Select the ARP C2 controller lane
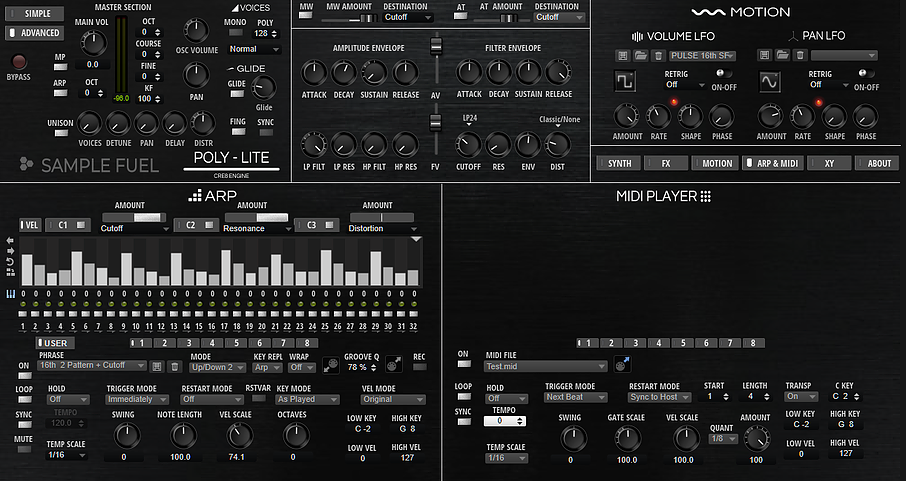 [195, 225]
